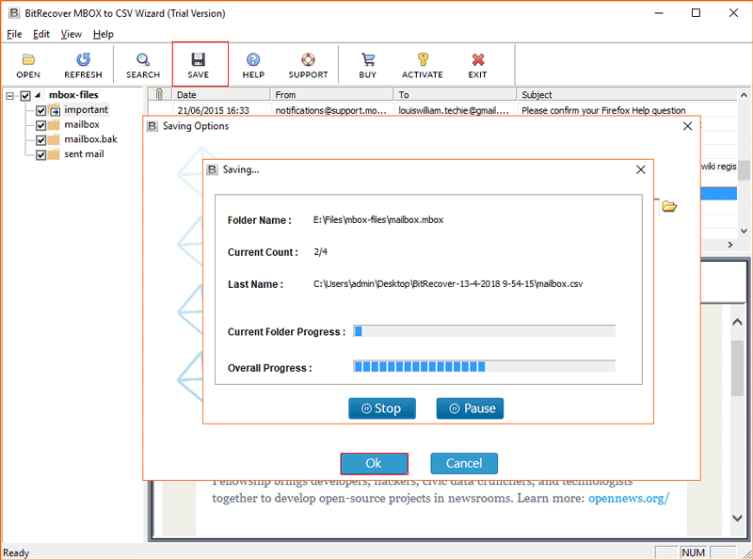This screenshot has width=753, height=560.
Task: Click the NUM status bar indicator
Action: click(x=694, y=552)
